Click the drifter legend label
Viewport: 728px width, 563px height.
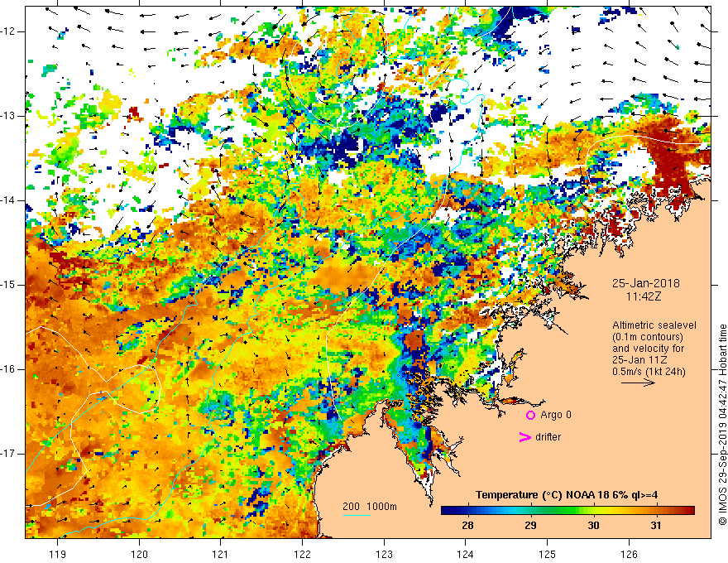[x=548, y=437]
